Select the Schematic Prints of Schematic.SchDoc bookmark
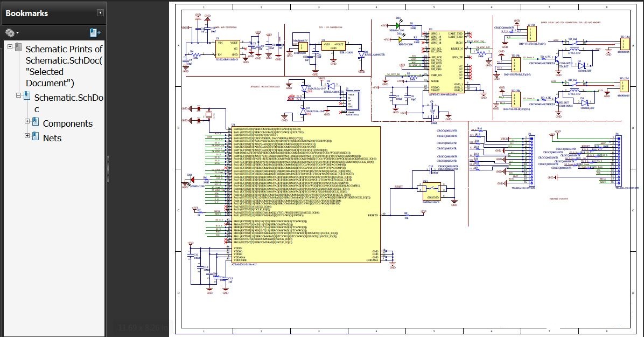The width and height of the screenshot is (644, 337). click(64, 66)
